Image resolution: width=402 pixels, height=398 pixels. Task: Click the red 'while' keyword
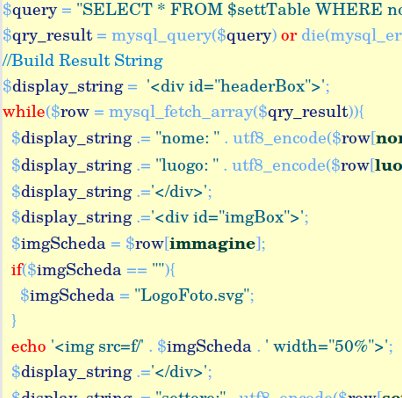(24, 112)
